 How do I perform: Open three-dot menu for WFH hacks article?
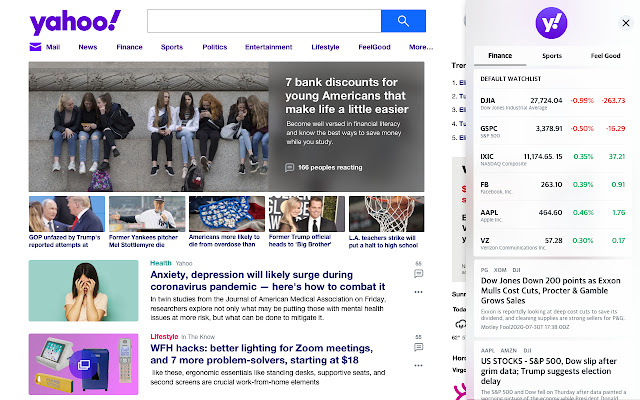tap(419, 366)
